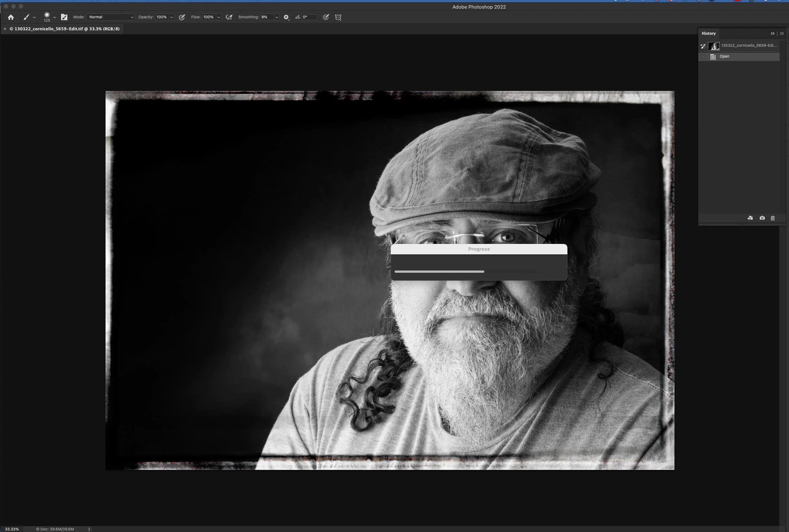Open symmetry paint butterfly options
The width and height of the screenshot is (789, 532).
(x=338, y=17)
